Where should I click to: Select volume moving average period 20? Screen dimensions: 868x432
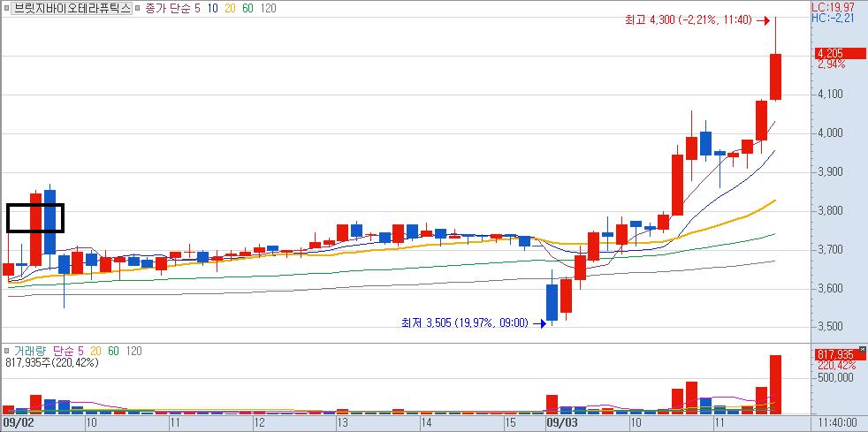point(96,352)
